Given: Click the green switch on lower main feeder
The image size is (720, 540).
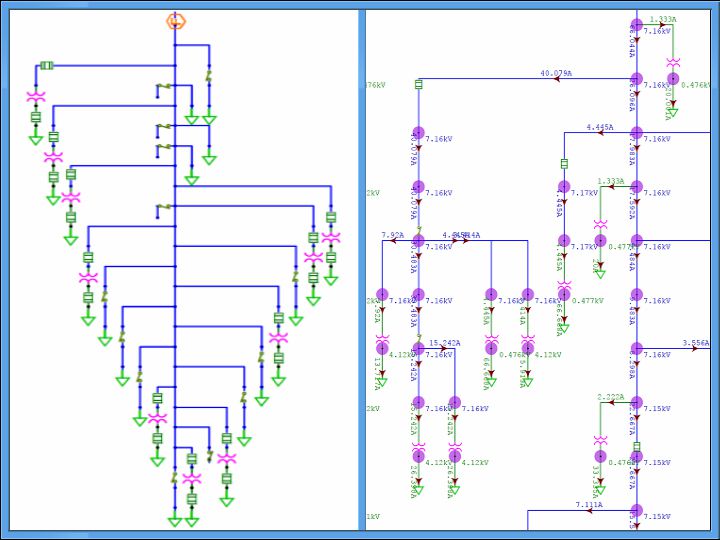Looking at the screenshot, I should tap(636, 446).
